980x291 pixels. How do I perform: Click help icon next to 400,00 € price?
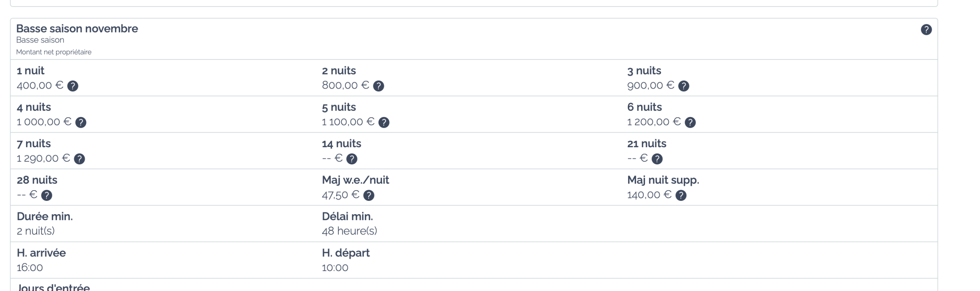[73, 86]
